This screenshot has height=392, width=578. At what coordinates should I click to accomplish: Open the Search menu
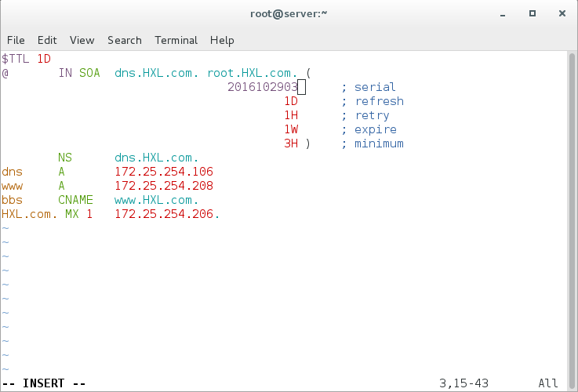click(125, 40)
